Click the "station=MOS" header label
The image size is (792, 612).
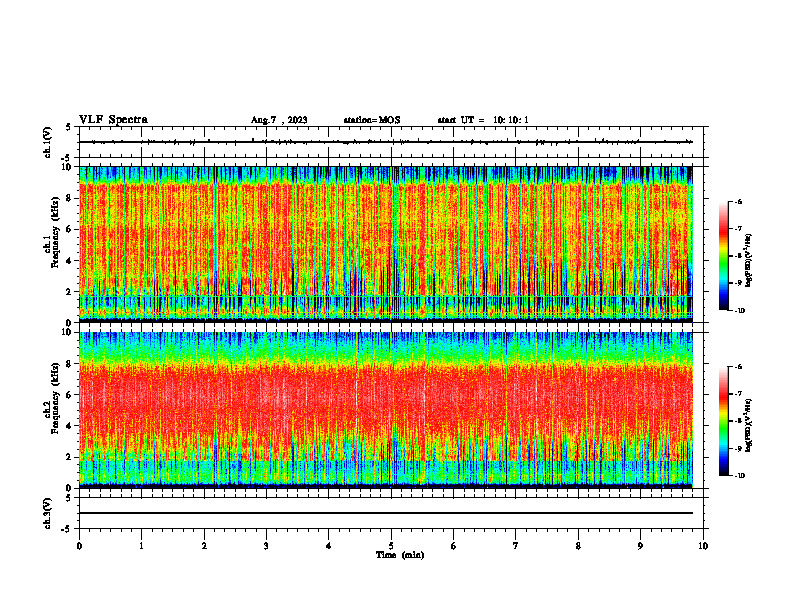(372, 120)
